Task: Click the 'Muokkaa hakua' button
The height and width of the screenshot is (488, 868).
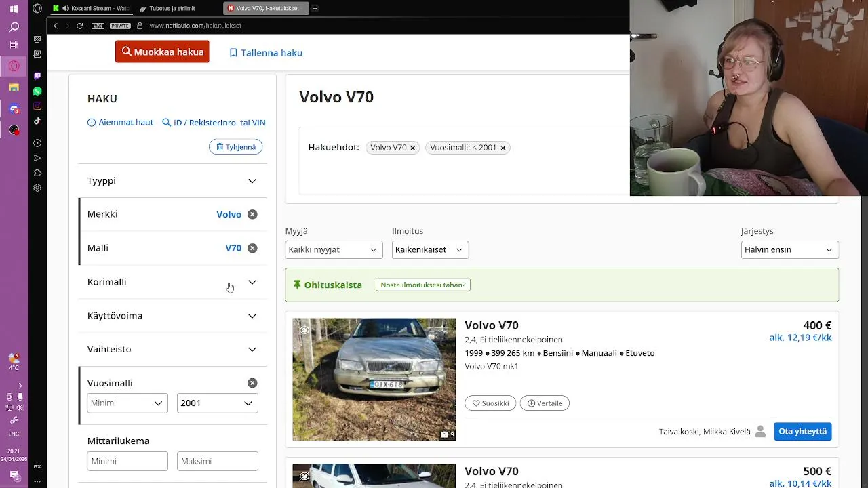Action: (x=162, y=52)
